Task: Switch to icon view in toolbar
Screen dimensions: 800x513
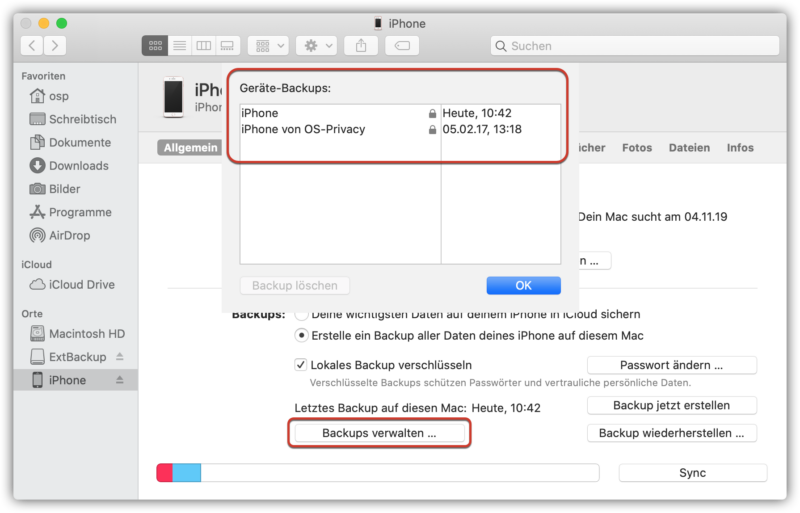Action: (x=155, y=46)
